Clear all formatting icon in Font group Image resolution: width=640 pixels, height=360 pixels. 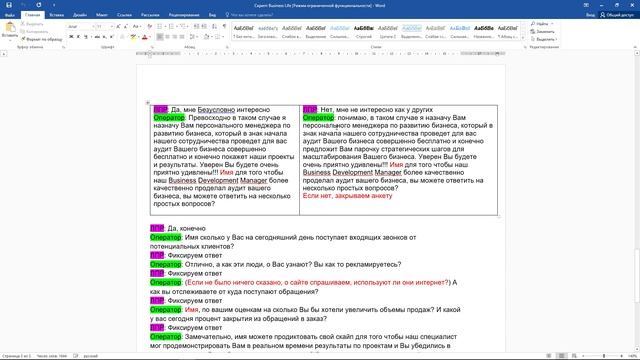coord(149,27)
